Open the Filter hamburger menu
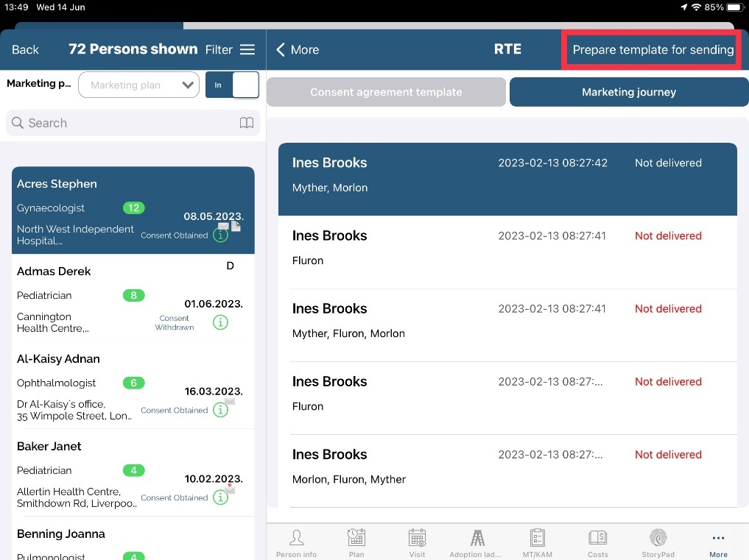This screenshot has height=560, width=749. tap(247, 49)
